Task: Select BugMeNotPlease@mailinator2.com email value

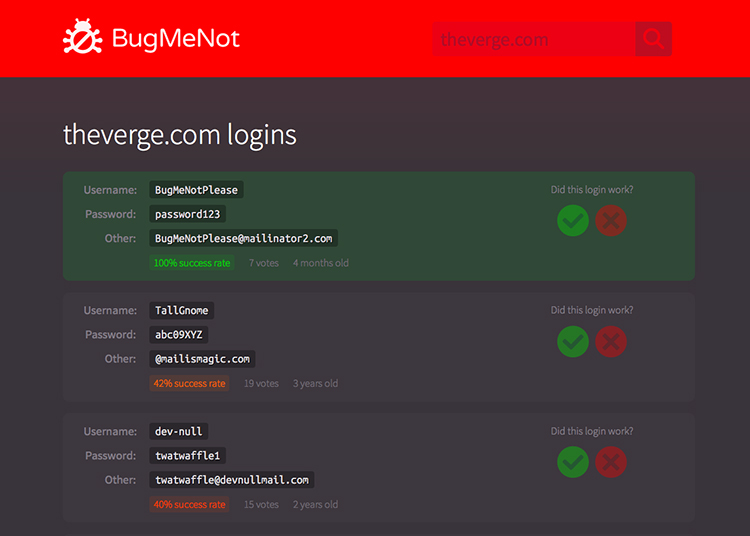Action: click(x=243, y=238)
